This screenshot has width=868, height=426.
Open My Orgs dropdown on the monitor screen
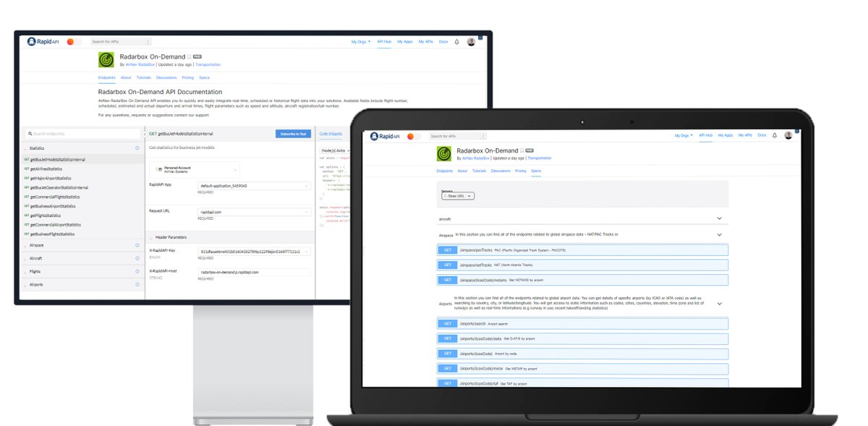(360, 42)
